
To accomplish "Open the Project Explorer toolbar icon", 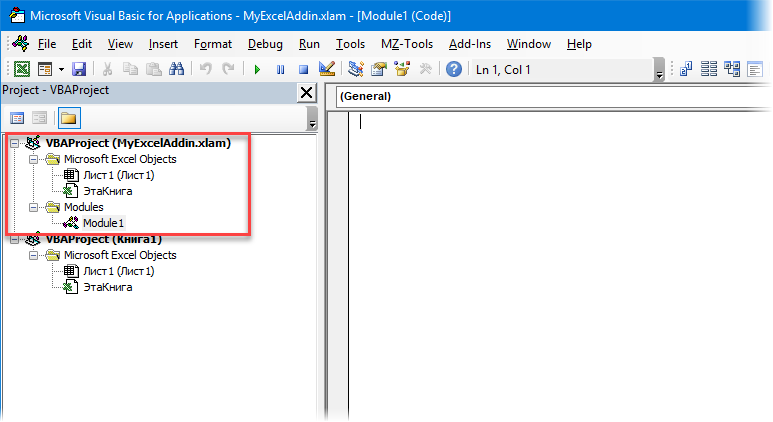I will [x=355, y=69].
